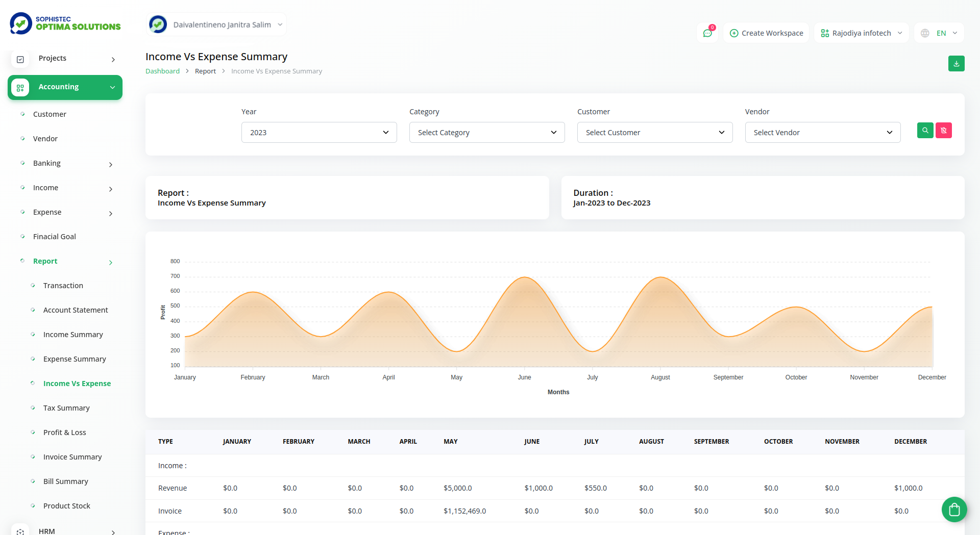Image resolution: width=980 pixels, height=535 pixels.
Task: Click the Create Workspace button
Action: 766,33
